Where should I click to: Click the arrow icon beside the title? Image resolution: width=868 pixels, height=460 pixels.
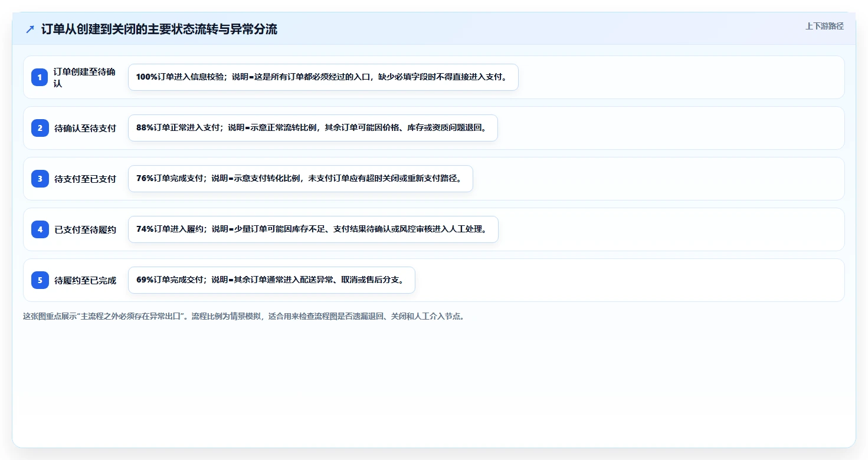pyautogui.click(x=30, y=29)
